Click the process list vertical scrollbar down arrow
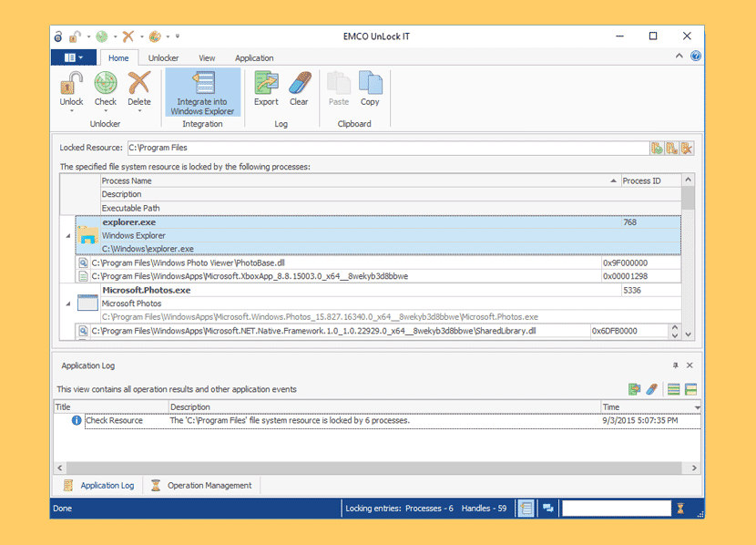The height and width of the screenshot is (545, 756). tap(688, 334)
